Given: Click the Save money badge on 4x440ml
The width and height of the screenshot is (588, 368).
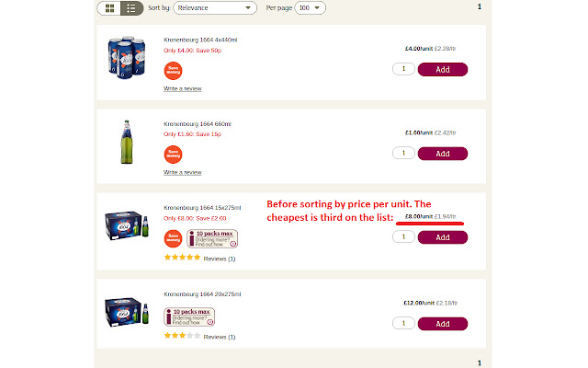Looking at the screenshot, I should click(x=172, y=69).
